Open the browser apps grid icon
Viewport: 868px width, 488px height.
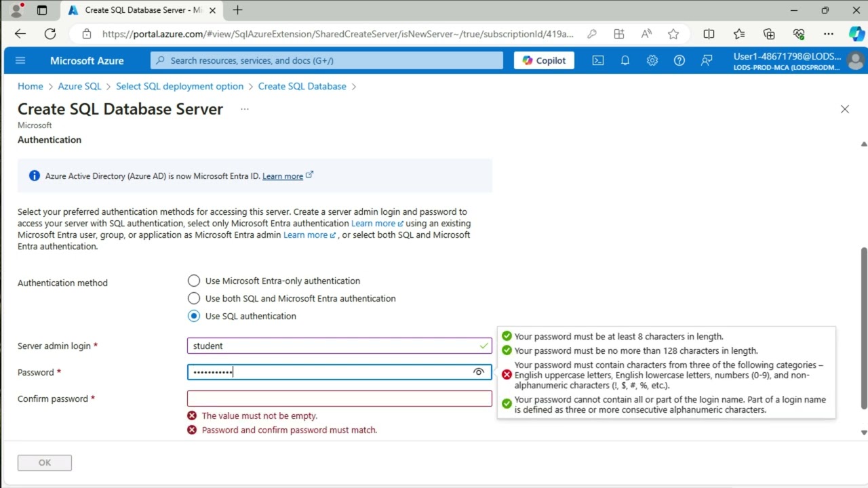tap(619, 34)
